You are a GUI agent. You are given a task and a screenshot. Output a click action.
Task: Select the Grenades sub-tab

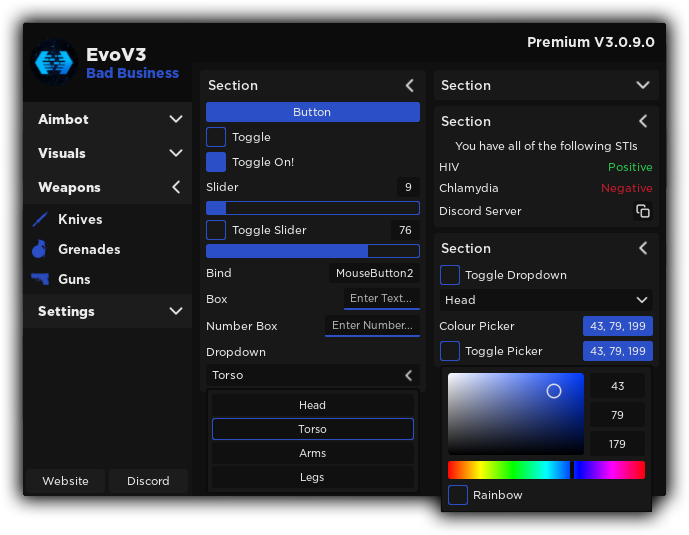point(108,249)
